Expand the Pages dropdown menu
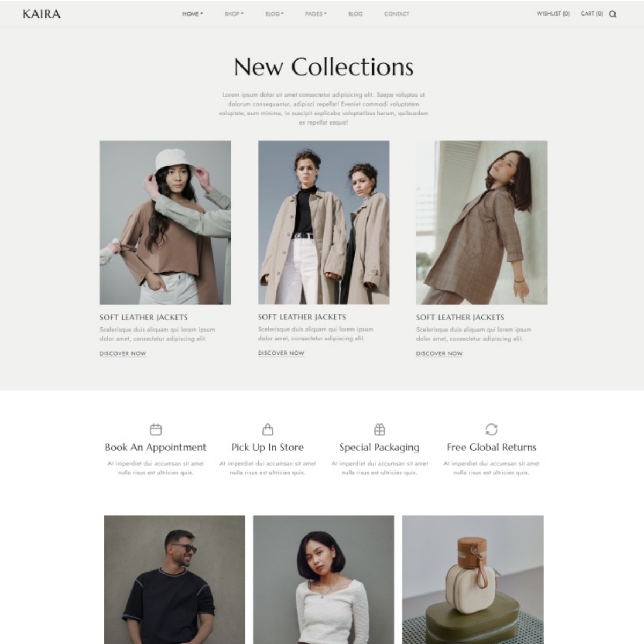 (x=316, y=14)
